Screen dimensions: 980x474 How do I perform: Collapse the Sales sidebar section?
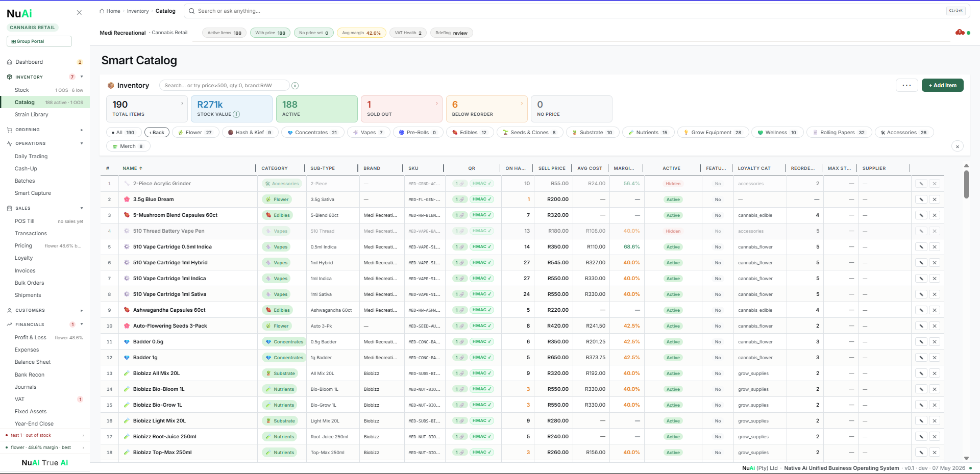[x=82, y=208]
